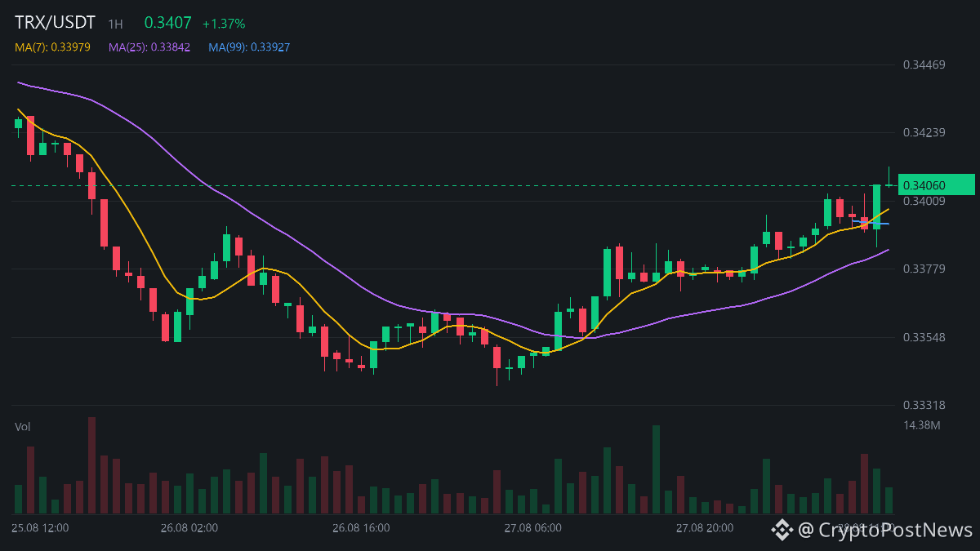This screenshot has height=551, width=980.
Task: Select the MA(7) indicator label
Action: (52, 47)
